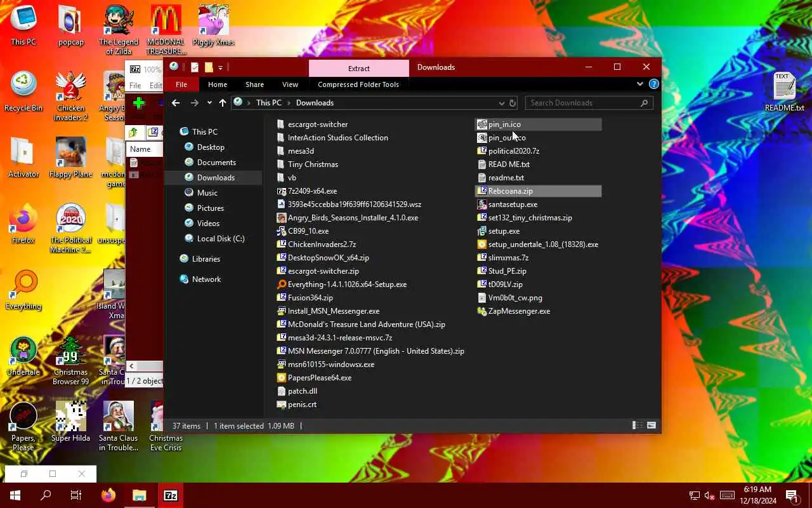
Task: Open Customize Quick Access Toolbar dropdown
Action: [x=220, y=67]
